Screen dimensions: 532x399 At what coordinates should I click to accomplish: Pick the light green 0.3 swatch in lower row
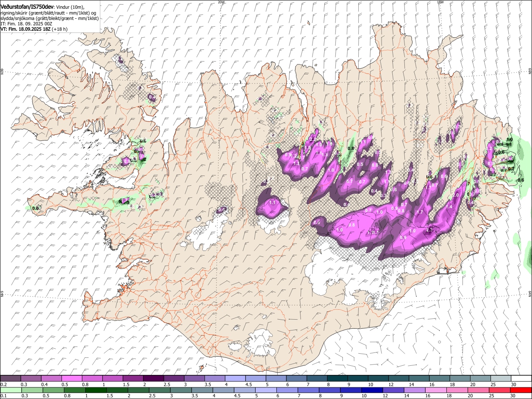pos(32,390)
